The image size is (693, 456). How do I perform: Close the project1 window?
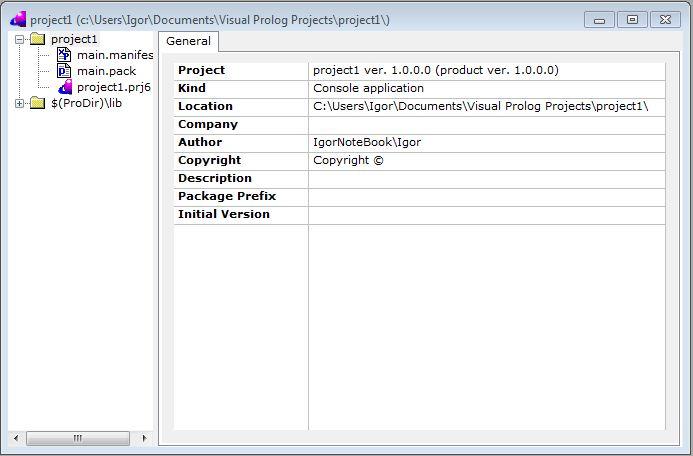[665, 20]
